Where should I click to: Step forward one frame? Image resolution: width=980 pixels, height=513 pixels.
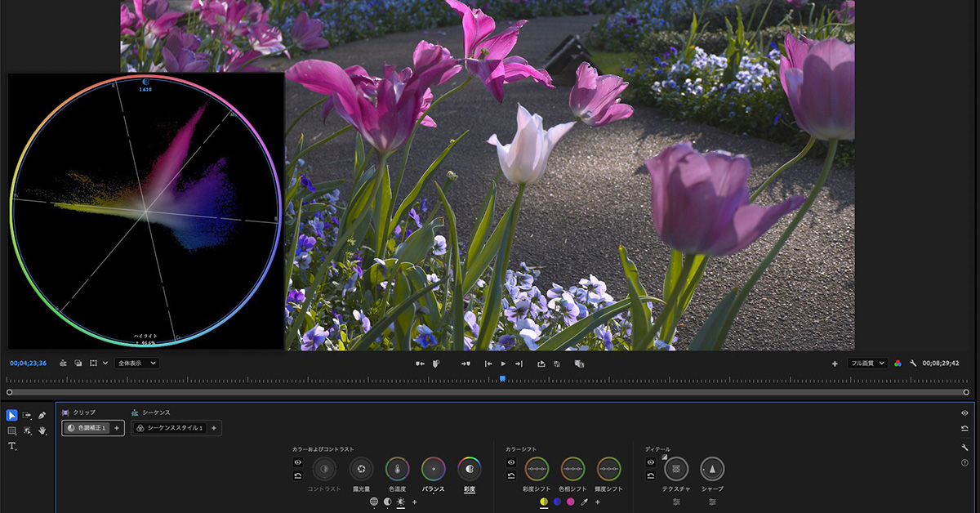518,364
